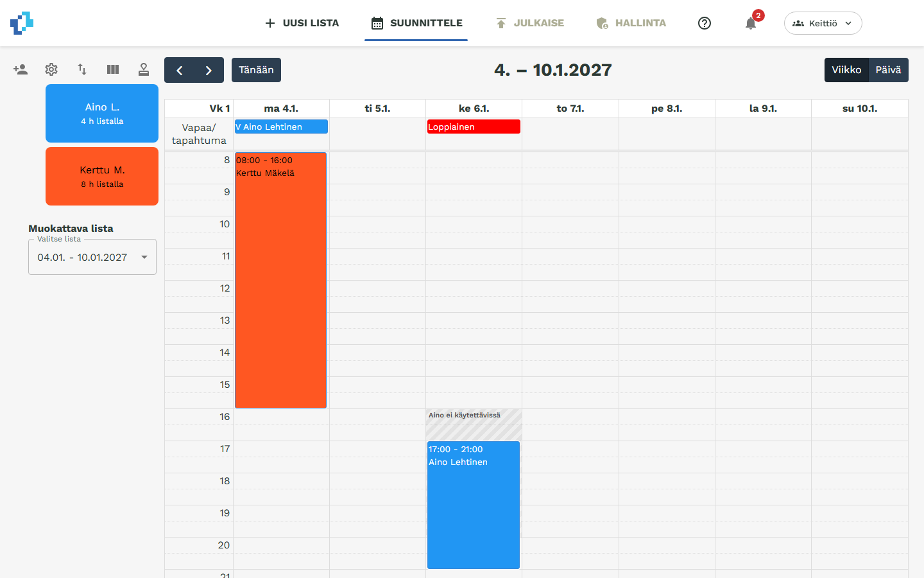Click the ma 4.1. column header
The height and width of the screenshot is (578, 924).
(x=281, y=109)
